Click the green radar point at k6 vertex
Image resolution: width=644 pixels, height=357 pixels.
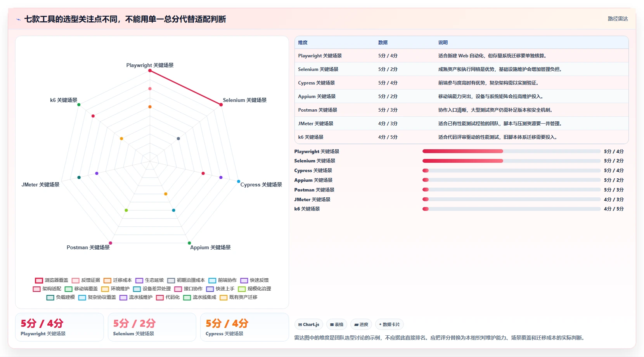(79, 105)
